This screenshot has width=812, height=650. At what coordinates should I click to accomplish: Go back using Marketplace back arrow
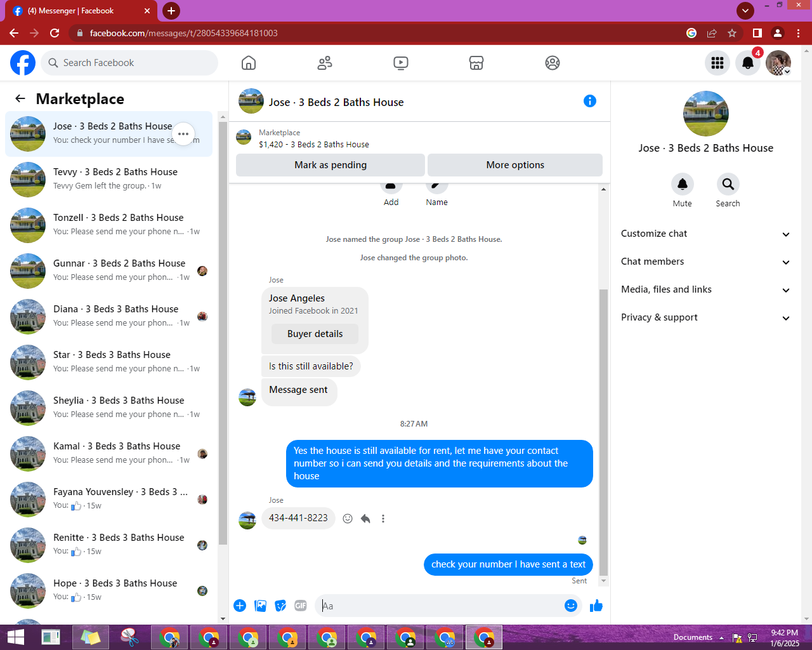[20, 98]
